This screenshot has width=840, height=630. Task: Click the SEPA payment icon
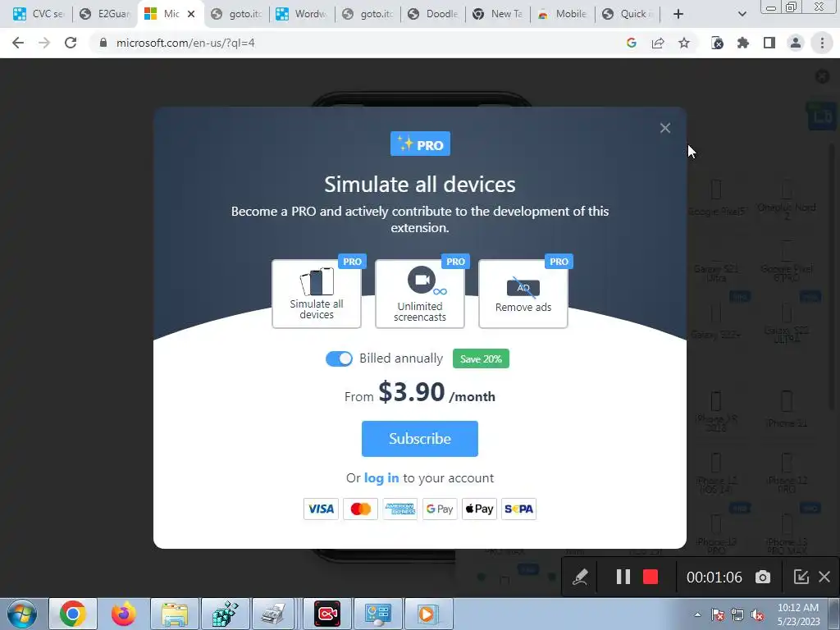[x=519, y=509]
